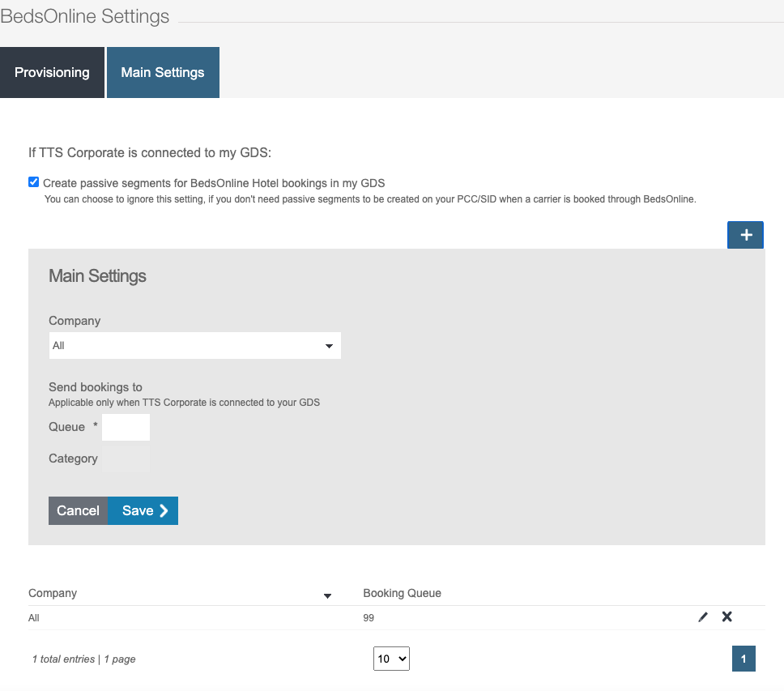The height and width of the screenshot is (691, 784).
Task: Click the Booking Queue column header
Action: pos(402,593)
